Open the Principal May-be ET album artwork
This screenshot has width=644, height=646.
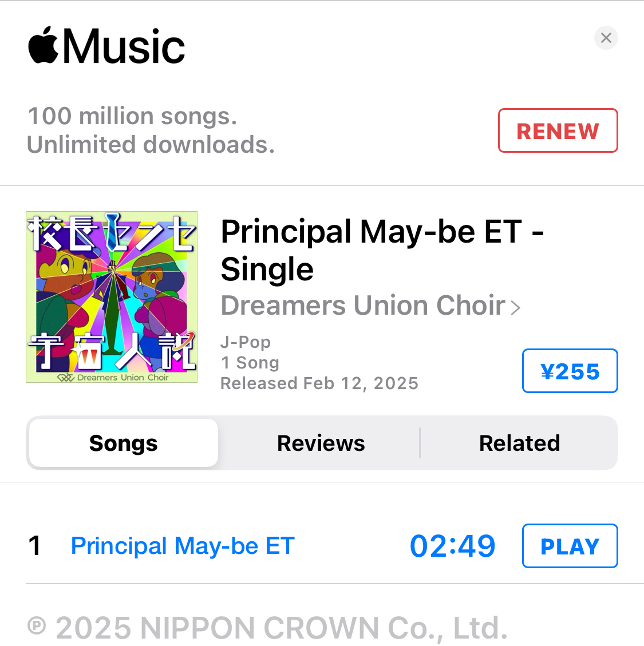[x=112, y=297]
